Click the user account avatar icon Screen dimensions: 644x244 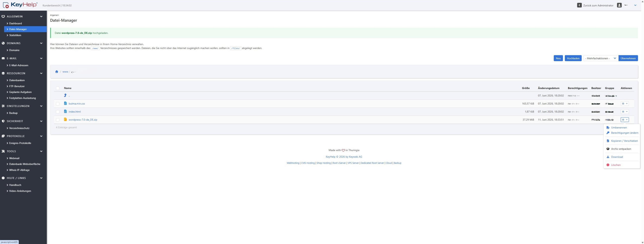pos(619,5)
